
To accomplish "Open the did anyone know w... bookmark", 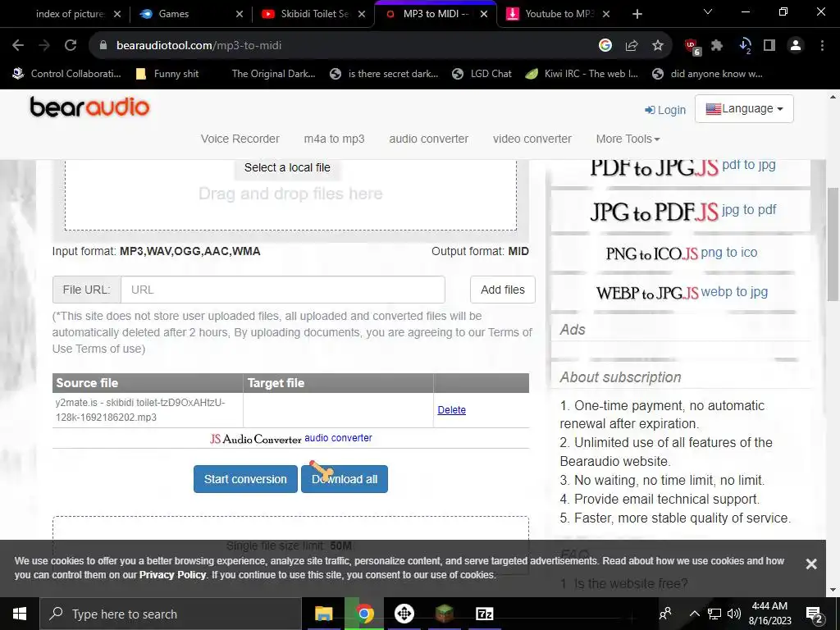I will (x=707, y=74).
